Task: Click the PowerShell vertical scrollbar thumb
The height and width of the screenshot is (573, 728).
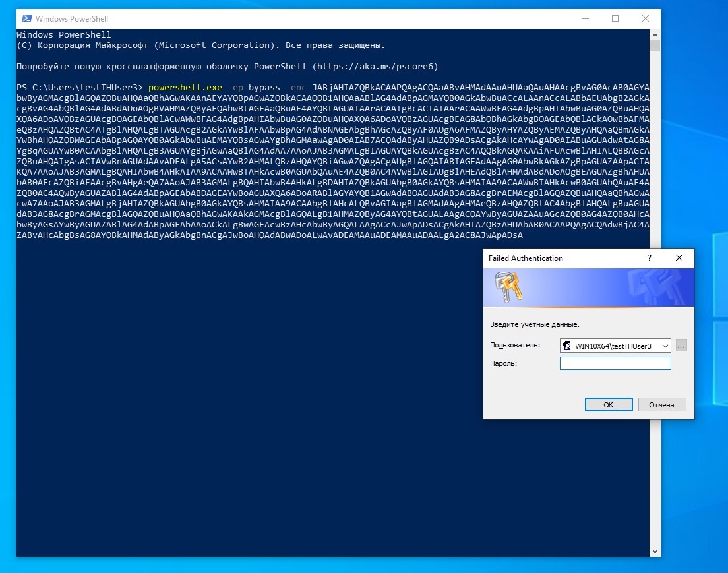Action: (x=655, y=46)
